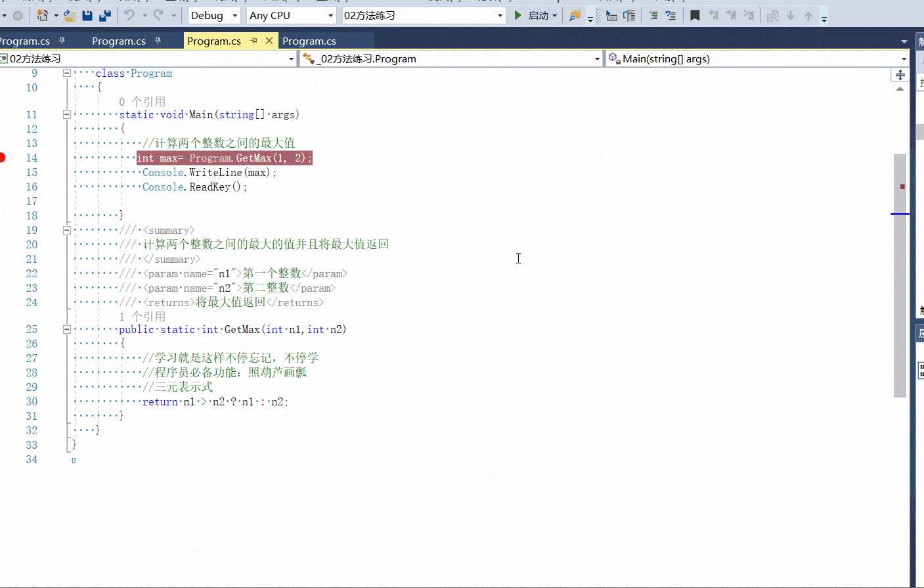924x588 pixels.
Task: Click the Save All icon
Action: 104,15
